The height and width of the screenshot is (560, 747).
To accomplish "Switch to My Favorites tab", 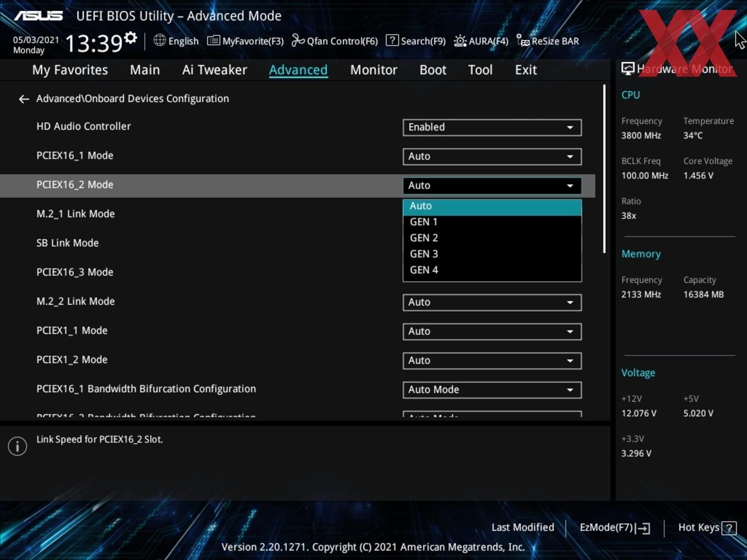I will [70, 70].
